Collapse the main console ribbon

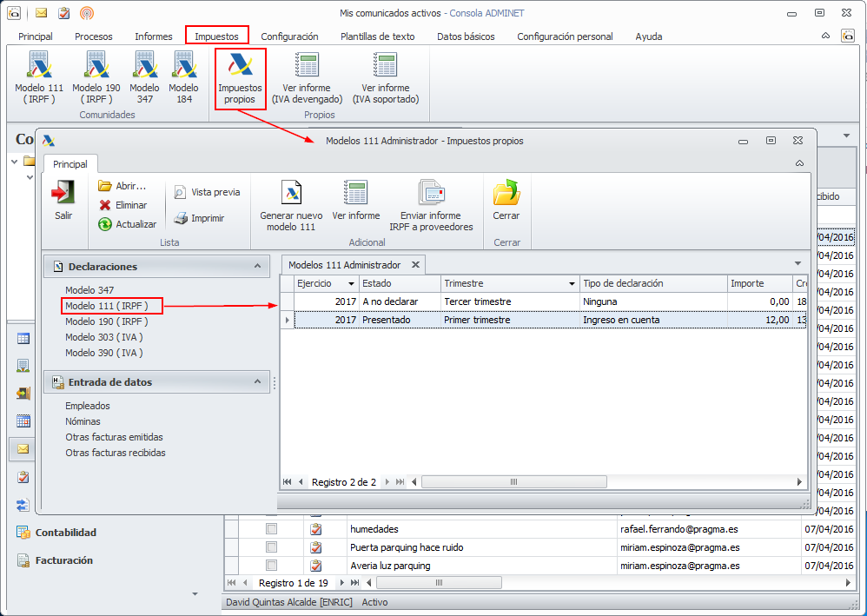(x=825, y=36)
